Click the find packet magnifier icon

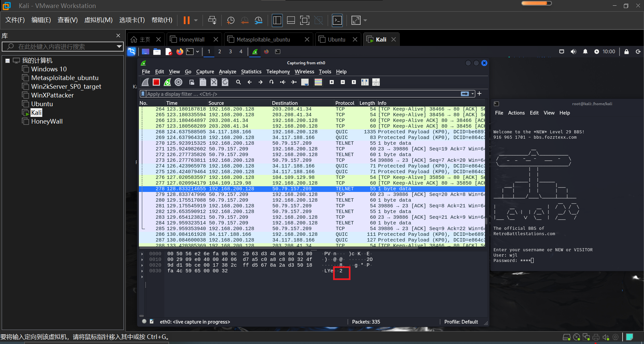(238, 82)
